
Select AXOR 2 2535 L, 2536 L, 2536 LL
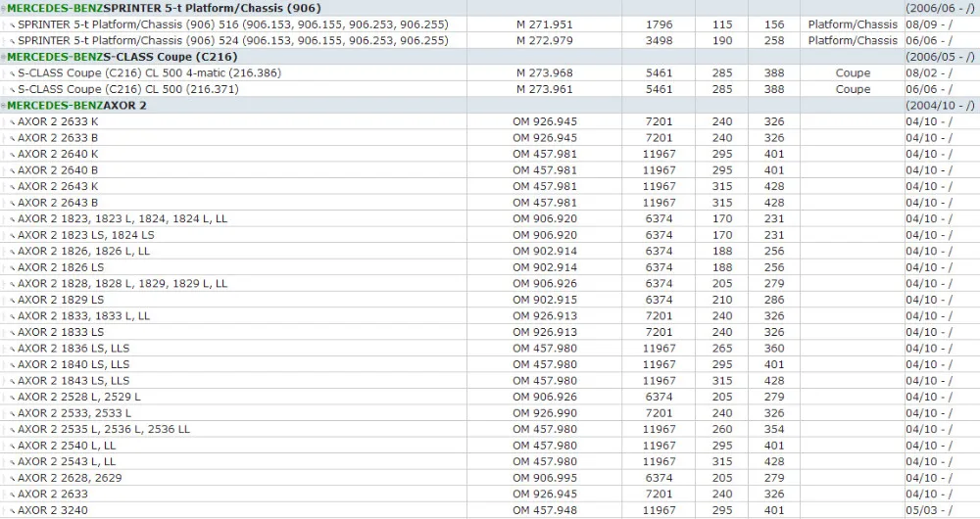pos(104,429)
